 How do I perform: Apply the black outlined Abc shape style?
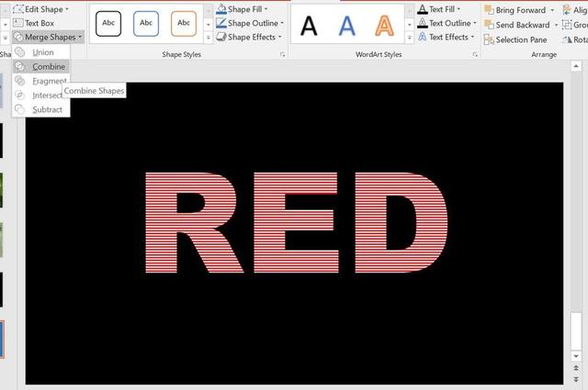(x=109, y=23)
